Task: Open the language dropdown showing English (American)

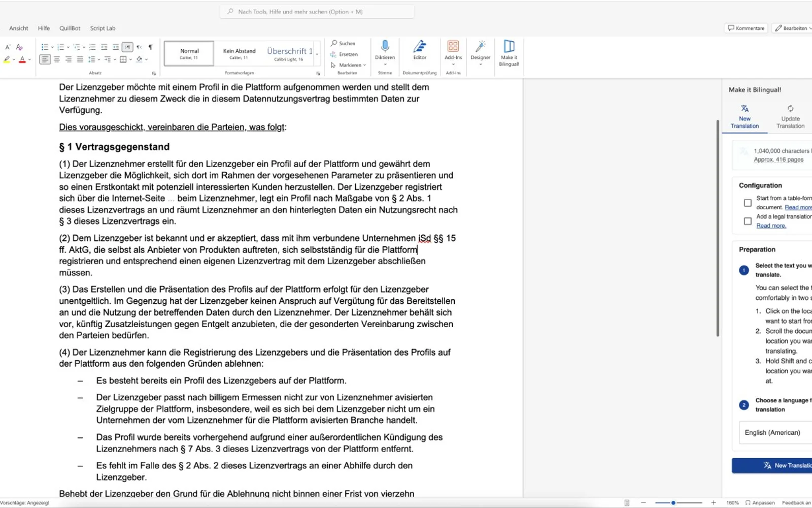Action: [x=775, y=432]
